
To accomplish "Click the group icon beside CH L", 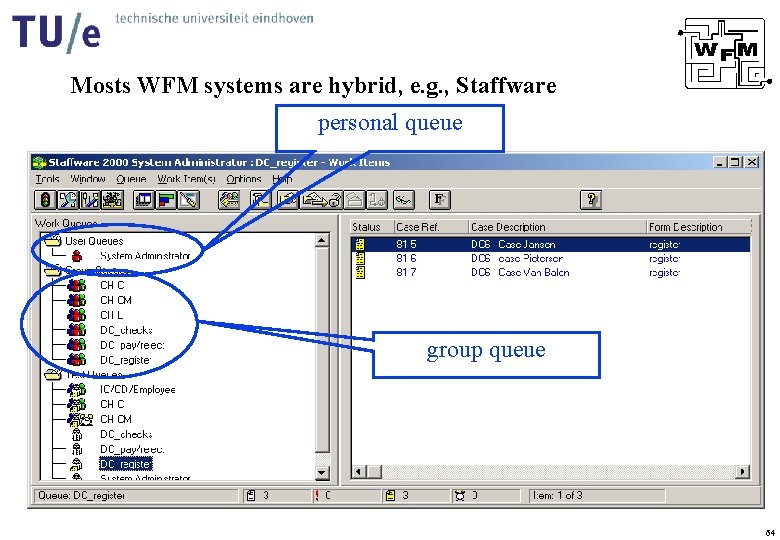I will click(77, 315).
